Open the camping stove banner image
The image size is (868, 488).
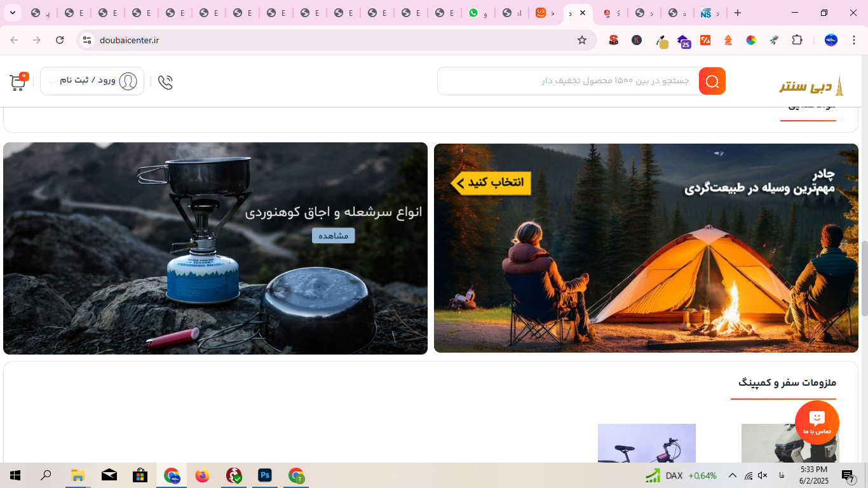215,248
